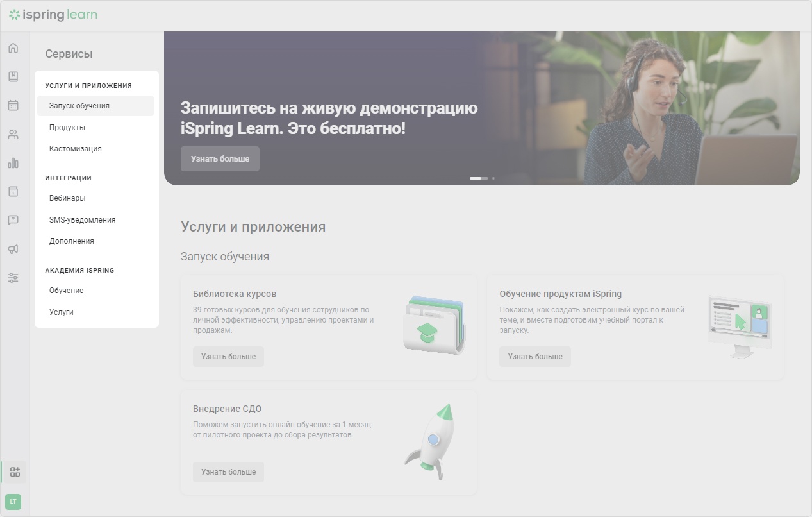This screenshot has width=812, height=517.
Task: Click the Услуги и приложения main heading
Action: pos(253,227)
